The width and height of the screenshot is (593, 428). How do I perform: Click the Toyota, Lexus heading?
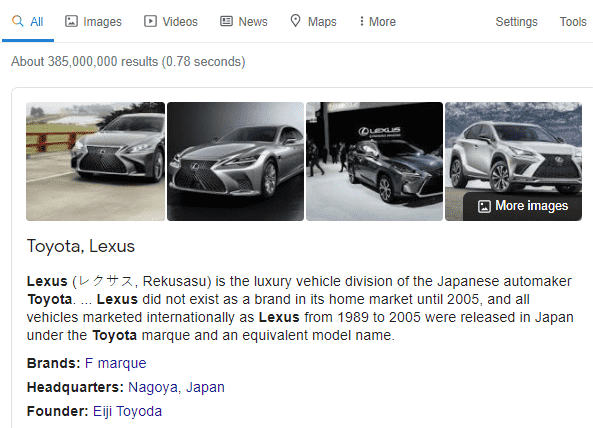[x=81, y=247]
